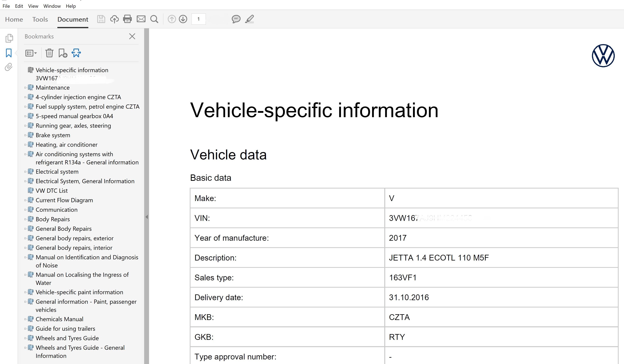624x364 pixels.
Task: Click the Print icon in toolbar
Action: 127,19
